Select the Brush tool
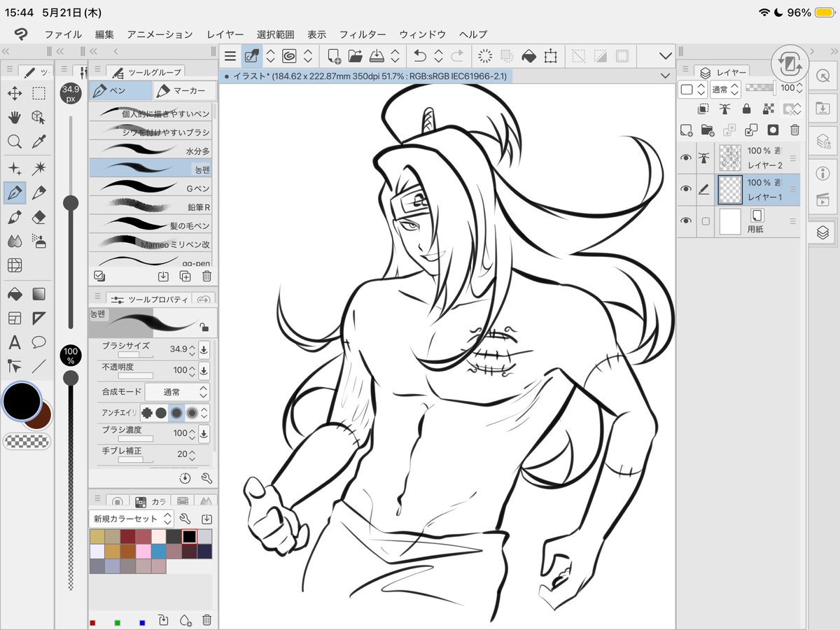Screen dimensions: 840x630 [14, 217]
